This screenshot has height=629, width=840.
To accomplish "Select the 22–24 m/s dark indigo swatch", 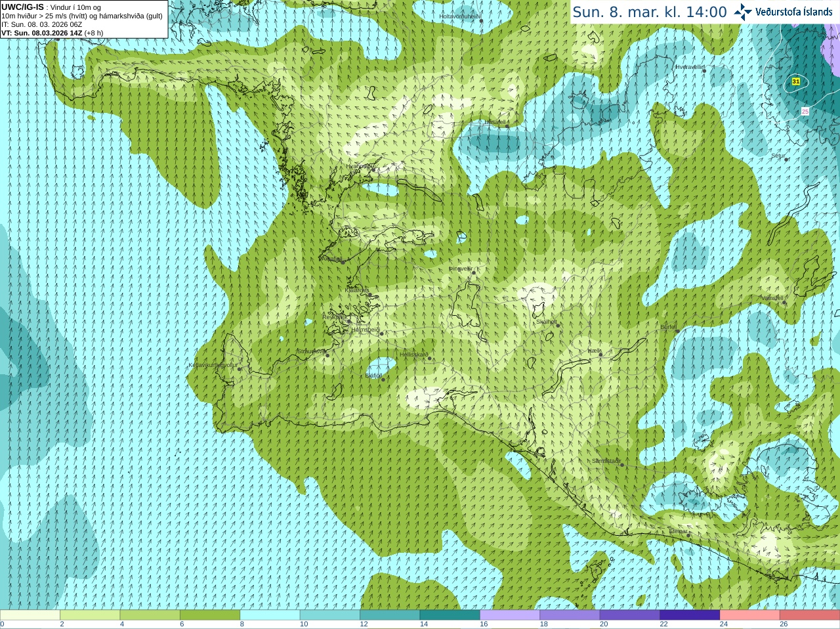I will click(x=690, y=615).
